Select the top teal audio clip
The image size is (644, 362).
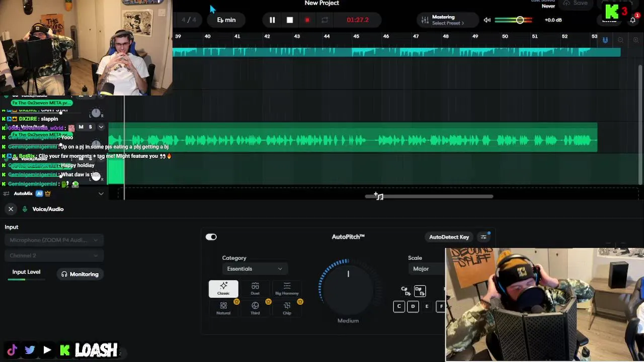396,52
